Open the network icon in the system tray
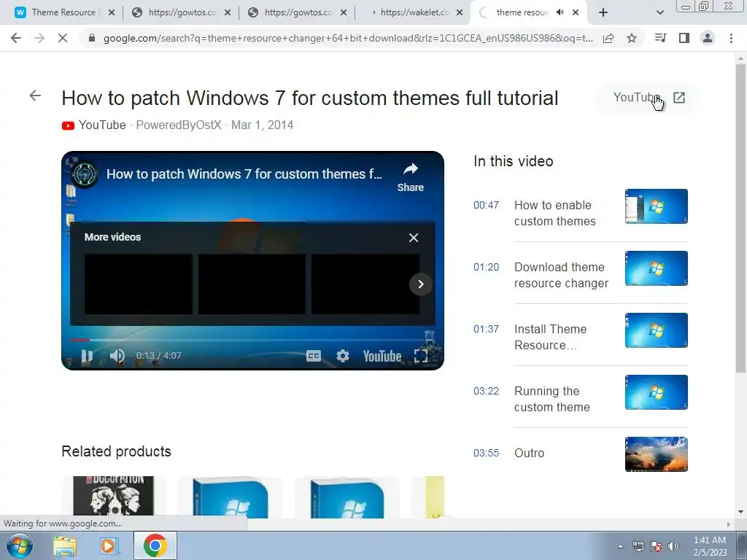 (x=638, y=546)
